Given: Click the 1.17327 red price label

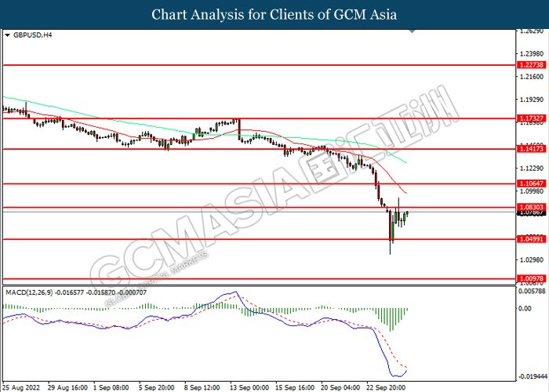Looking at the screenshot, I should 531,118.
